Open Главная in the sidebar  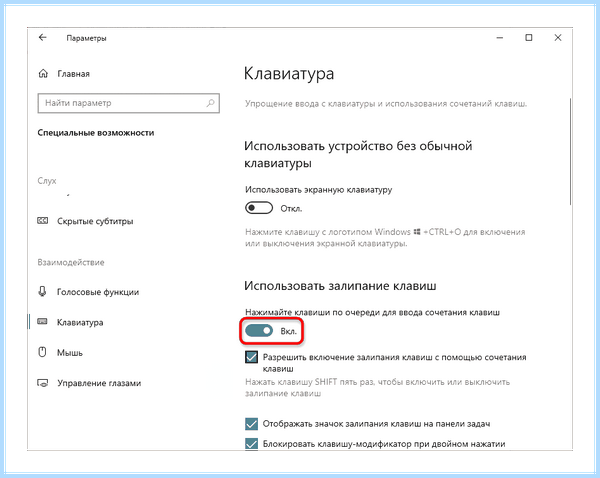pos(73,74)
